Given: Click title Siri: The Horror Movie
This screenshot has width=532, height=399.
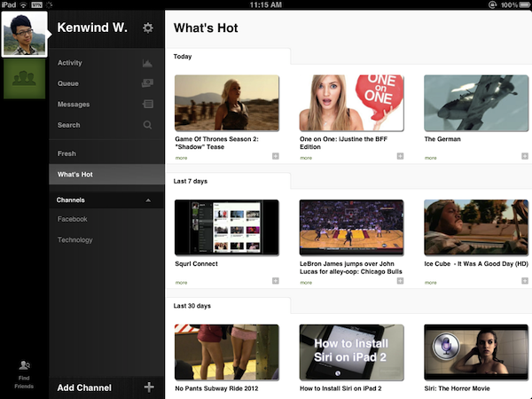Looking at the screenshot, I should 457,388.
